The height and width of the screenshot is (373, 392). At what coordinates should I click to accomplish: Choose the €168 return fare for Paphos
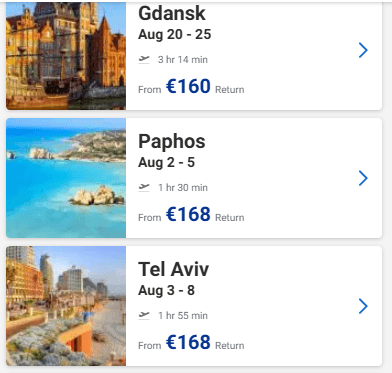[188, 214]
